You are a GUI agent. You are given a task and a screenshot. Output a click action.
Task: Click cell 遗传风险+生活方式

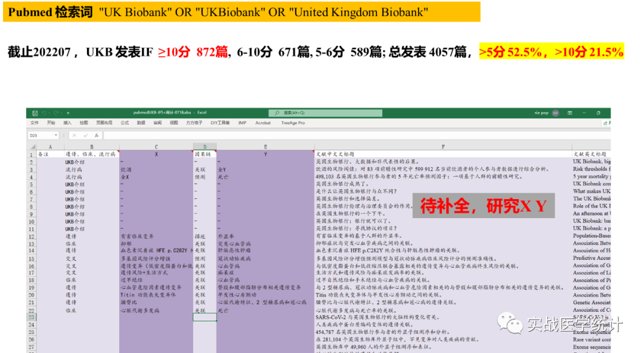[x=156, y=273]
